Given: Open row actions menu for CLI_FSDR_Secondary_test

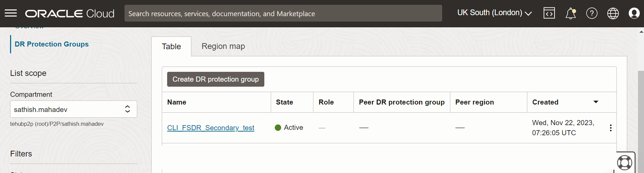Looking at the screenshot, I should 610,128.
